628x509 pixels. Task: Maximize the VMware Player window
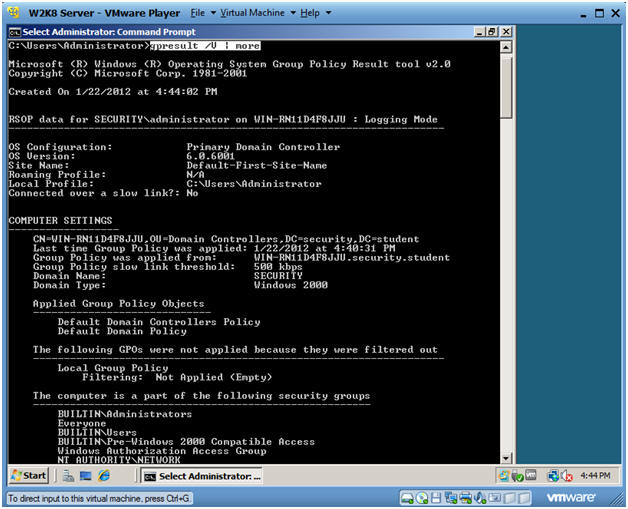(599, 13)
